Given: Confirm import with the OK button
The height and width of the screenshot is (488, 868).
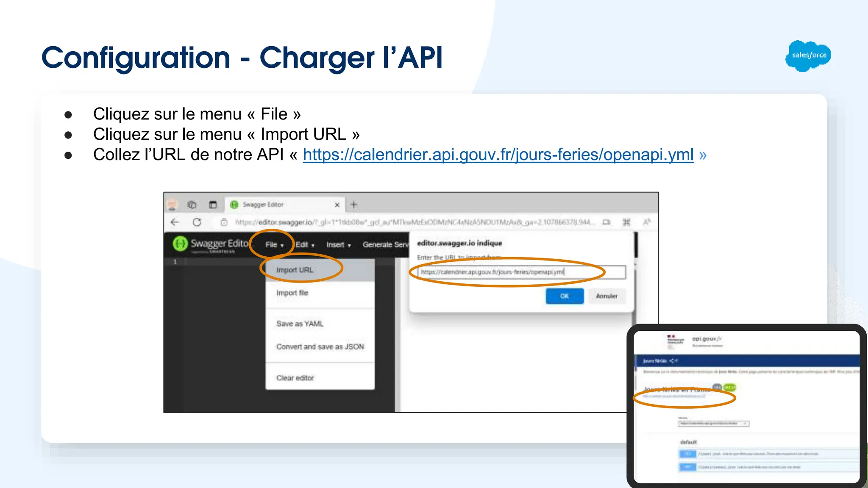Looking at the screenshot, I should 565,296.
